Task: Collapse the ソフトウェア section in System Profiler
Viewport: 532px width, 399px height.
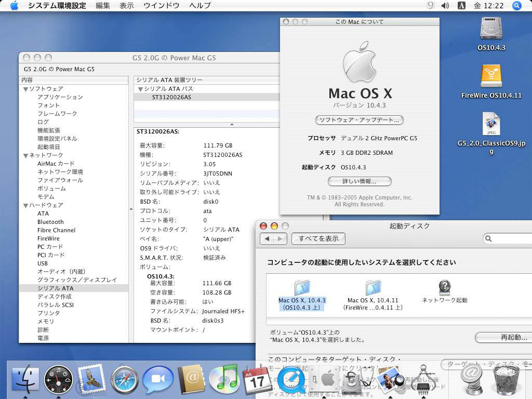Action: coord(25,88)
